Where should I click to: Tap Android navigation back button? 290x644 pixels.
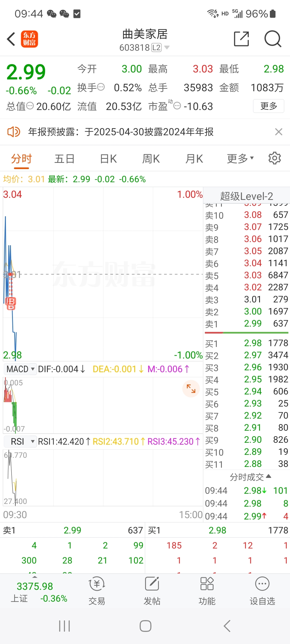click(x=227, y=626)
